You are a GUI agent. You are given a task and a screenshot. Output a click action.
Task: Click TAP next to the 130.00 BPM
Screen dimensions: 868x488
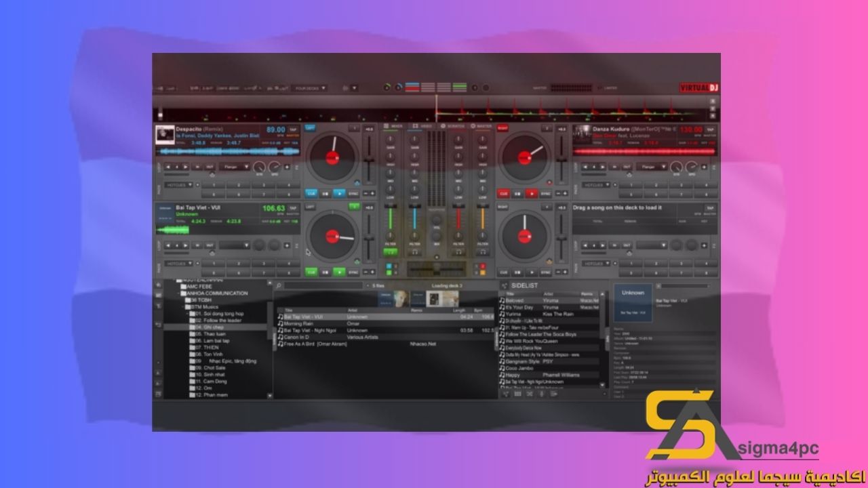711,129
